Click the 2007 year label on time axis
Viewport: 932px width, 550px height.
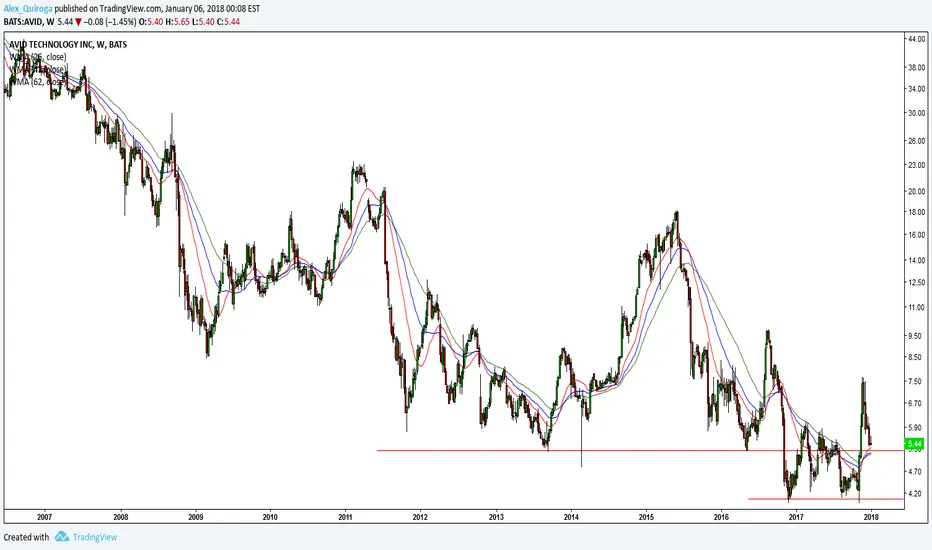44,517
